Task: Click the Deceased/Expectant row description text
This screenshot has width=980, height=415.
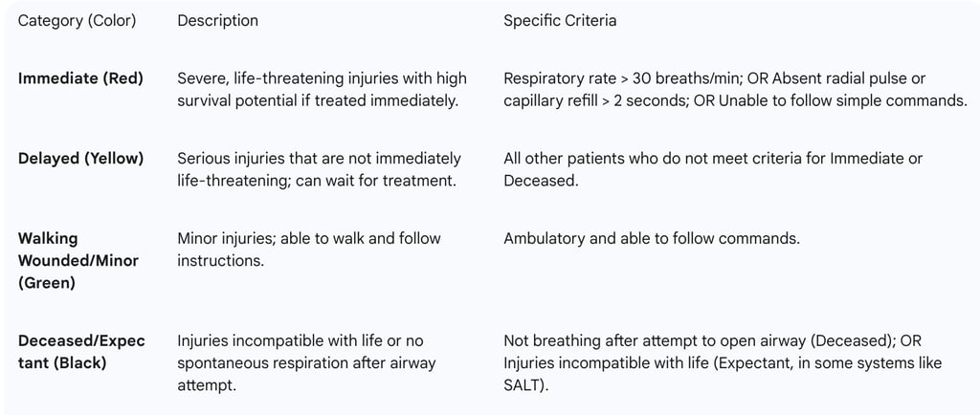Action: pyautogui.click(x=306, y=363)
